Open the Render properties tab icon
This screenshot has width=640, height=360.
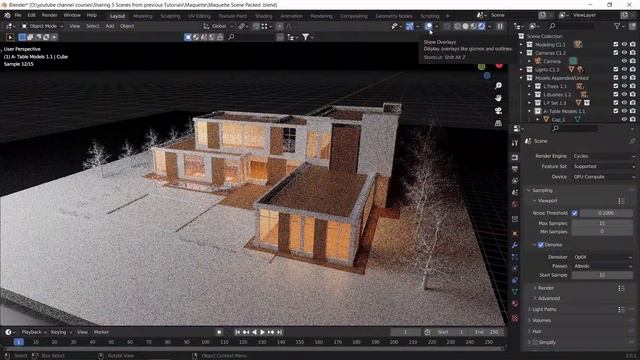(515, 157)
